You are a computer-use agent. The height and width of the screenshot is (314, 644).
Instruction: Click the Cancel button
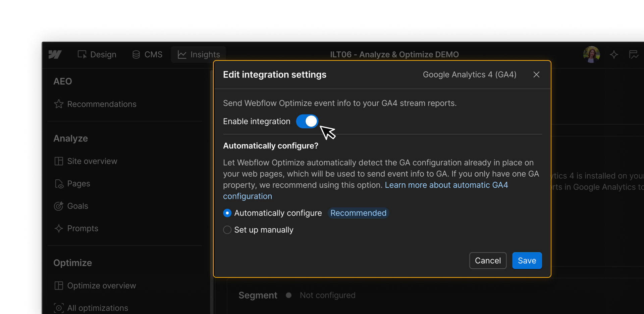point(488,261)
